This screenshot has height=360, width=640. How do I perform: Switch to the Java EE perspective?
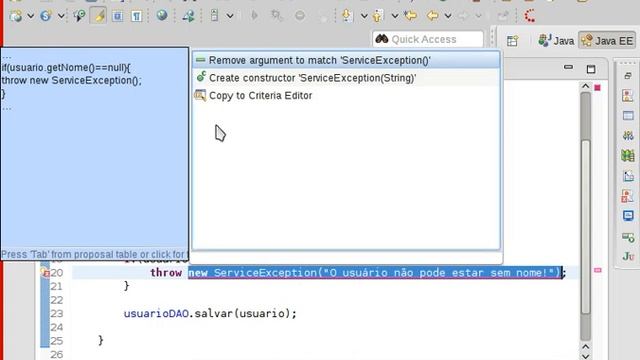tap(607, 40)
